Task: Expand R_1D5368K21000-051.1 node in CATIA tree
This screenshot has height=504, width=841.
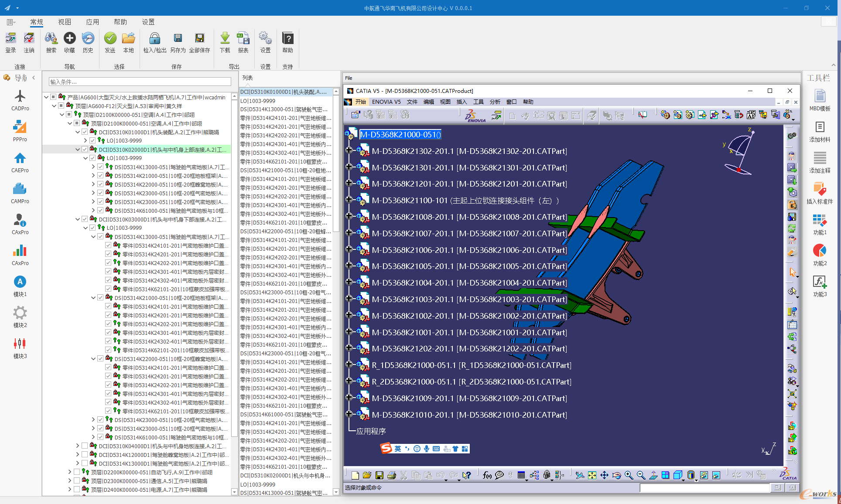Action: (x=349, y=364)
